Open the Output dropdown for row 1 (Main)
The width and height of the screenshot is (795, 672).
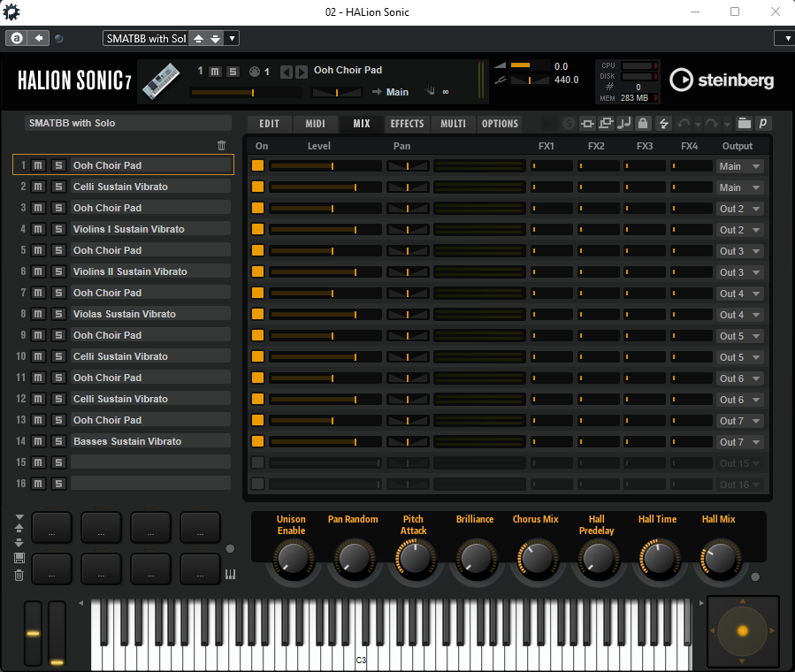click(740, 166)
